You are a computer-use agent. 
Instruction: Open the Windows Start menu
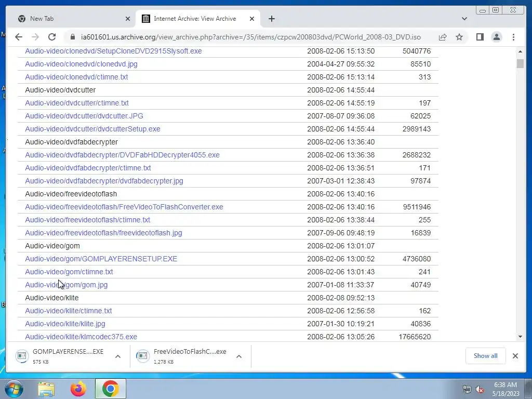[x=14, y=389]
